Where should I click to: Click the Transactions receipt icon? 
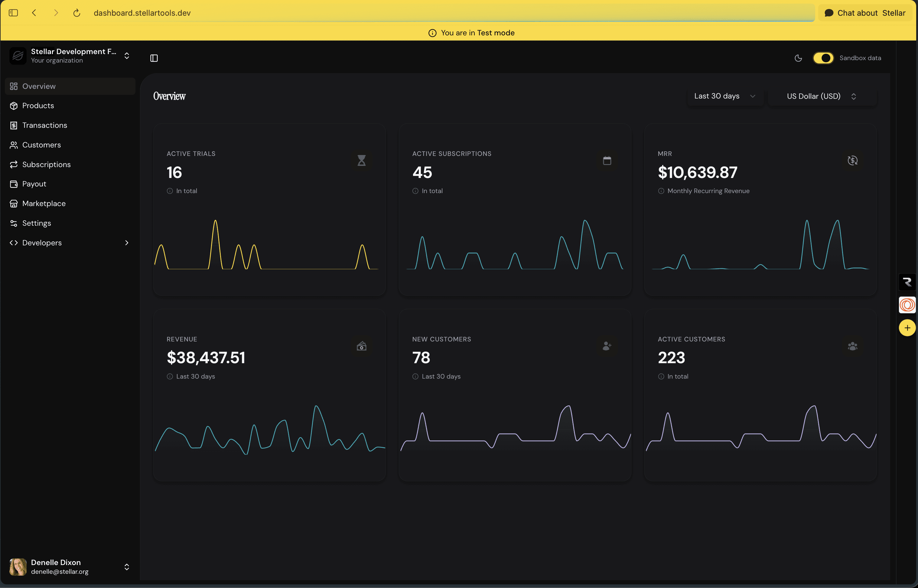point(14,125)
